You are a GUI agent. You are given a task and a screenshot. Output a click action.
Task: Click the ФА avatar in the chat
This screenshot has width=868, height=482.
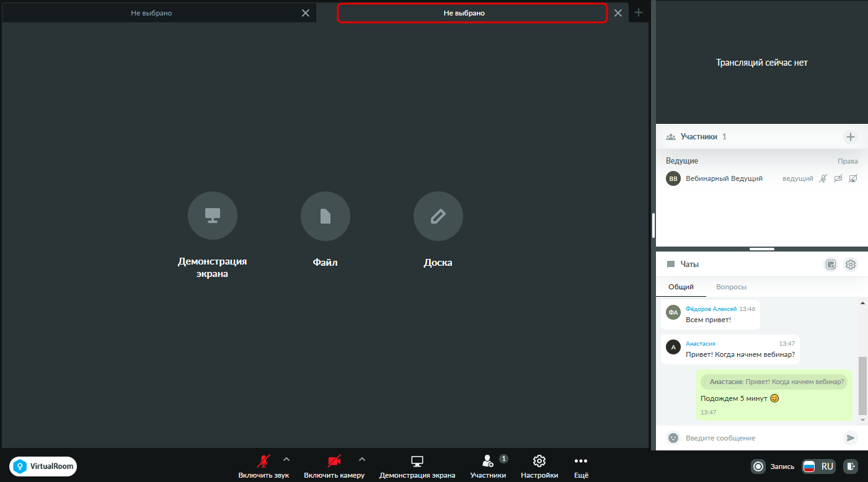[673, 312]
